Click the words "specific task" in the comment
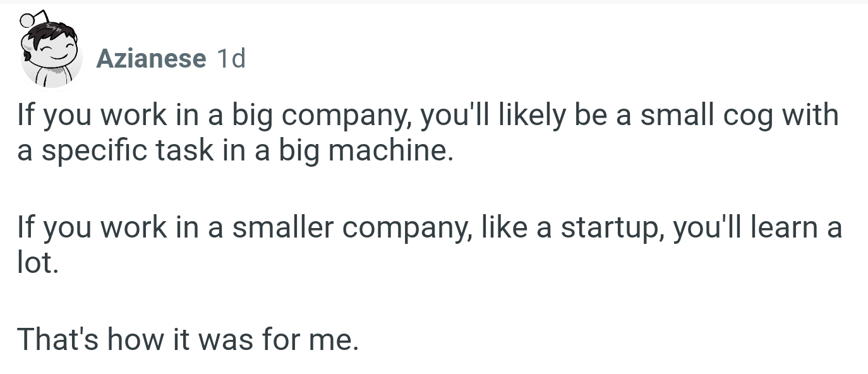Screen dimensions: 868x374 point(128,152)
